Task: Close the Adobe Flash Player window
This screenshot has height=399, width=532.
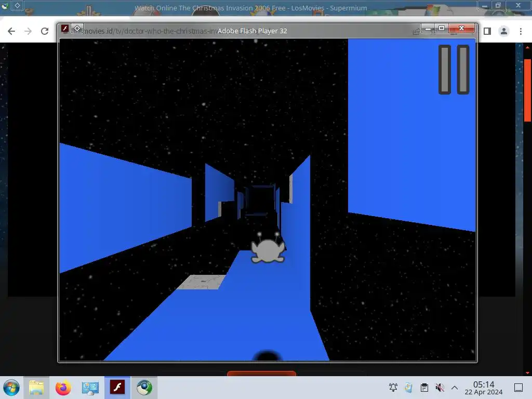Action: point(461,29)
